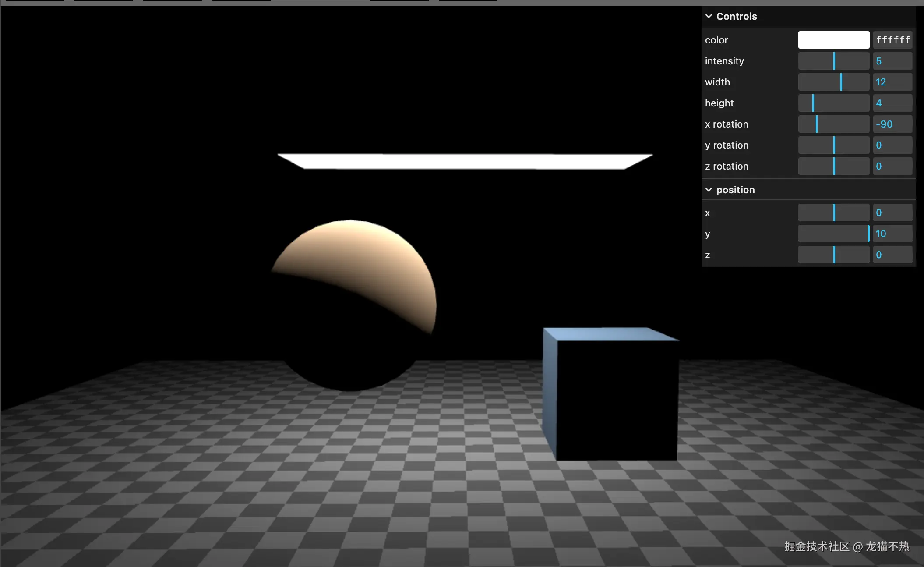Click the y rotation slider track
The image size is (924, 567).
click(833, 145)
